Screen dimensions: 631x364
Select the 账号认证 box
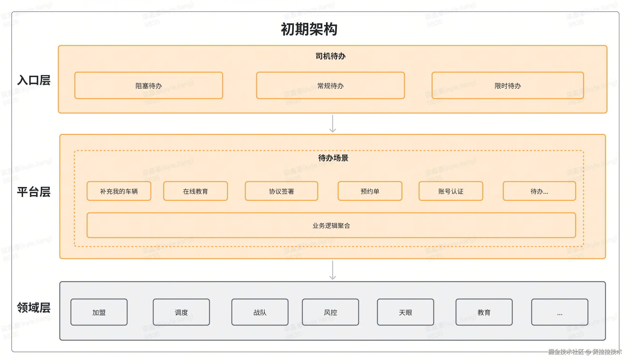point(450,191)
